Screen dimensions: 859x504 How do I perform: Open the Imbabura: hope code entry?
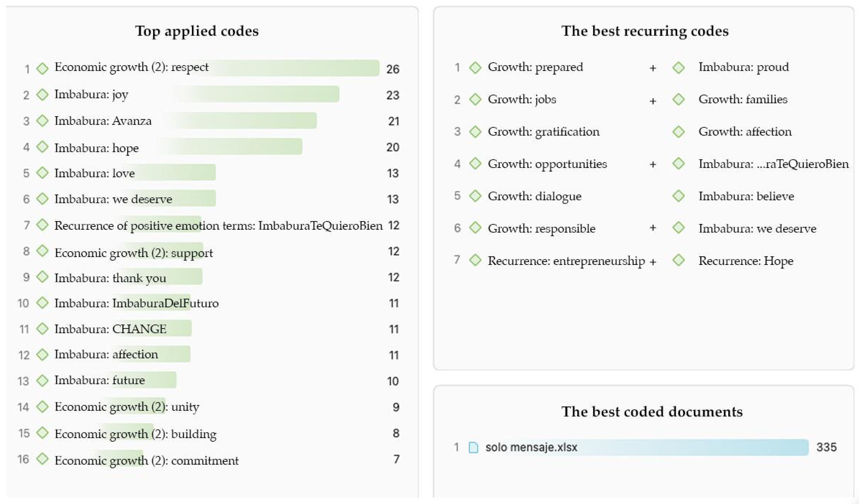click(x=97, y=148)
